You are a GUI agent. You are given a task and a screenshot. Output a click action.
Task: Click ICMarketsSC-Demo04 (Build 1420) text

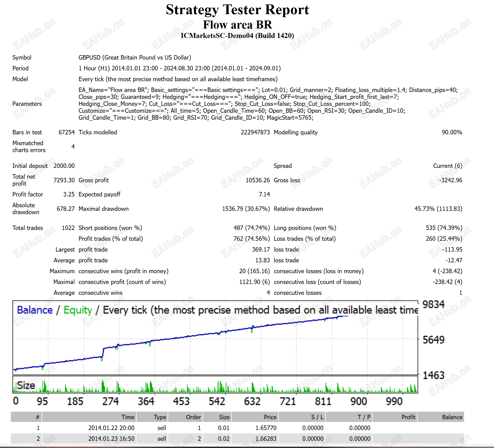point(237,36)
